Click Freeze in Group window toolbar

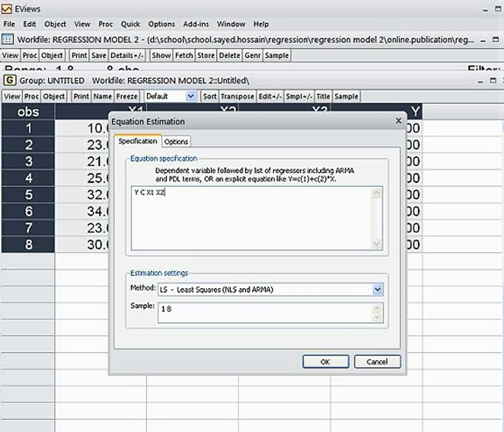[127, 96]
